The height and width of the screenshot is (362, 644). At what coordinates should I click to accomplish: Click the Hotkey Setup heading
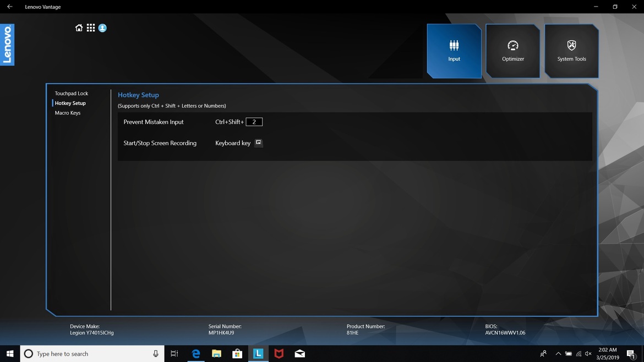(138, 95)
